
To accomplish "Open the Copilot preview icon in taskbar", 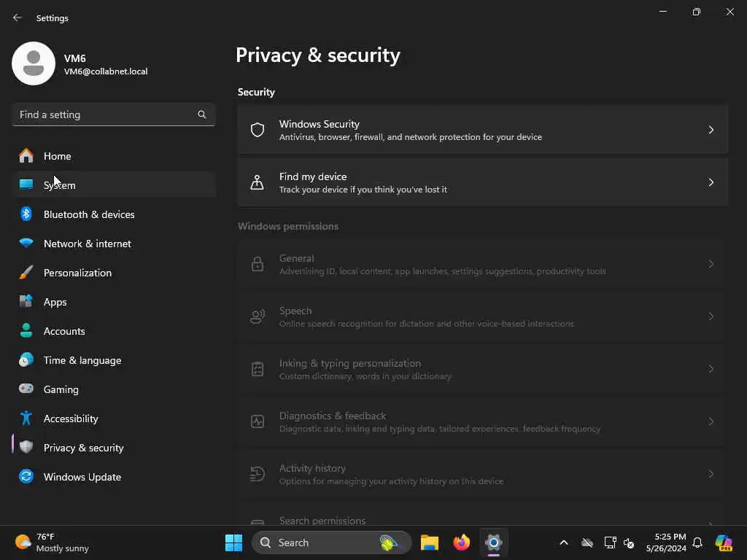I will pyautogui.click(x=724, y=542).
